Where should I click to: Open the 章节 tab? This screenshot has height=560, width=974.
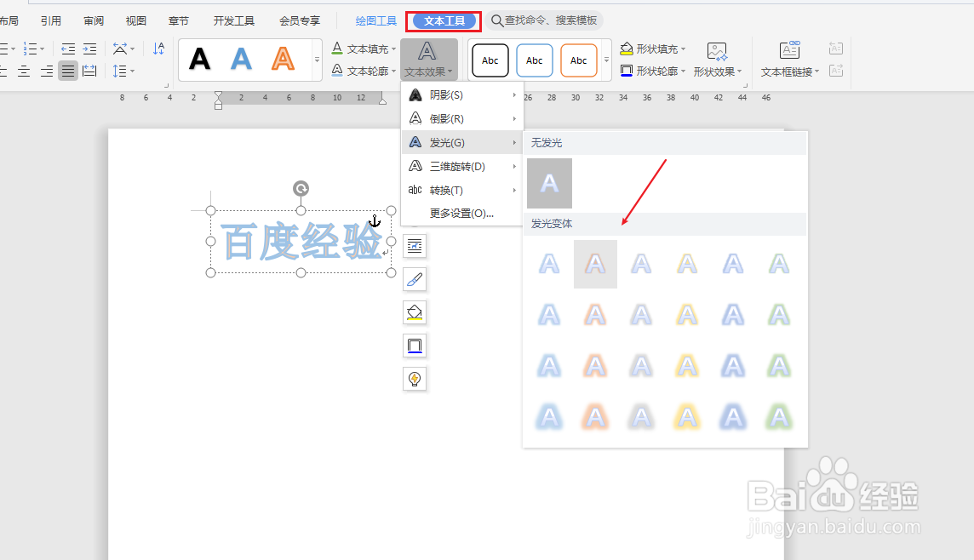pos(178,21)
